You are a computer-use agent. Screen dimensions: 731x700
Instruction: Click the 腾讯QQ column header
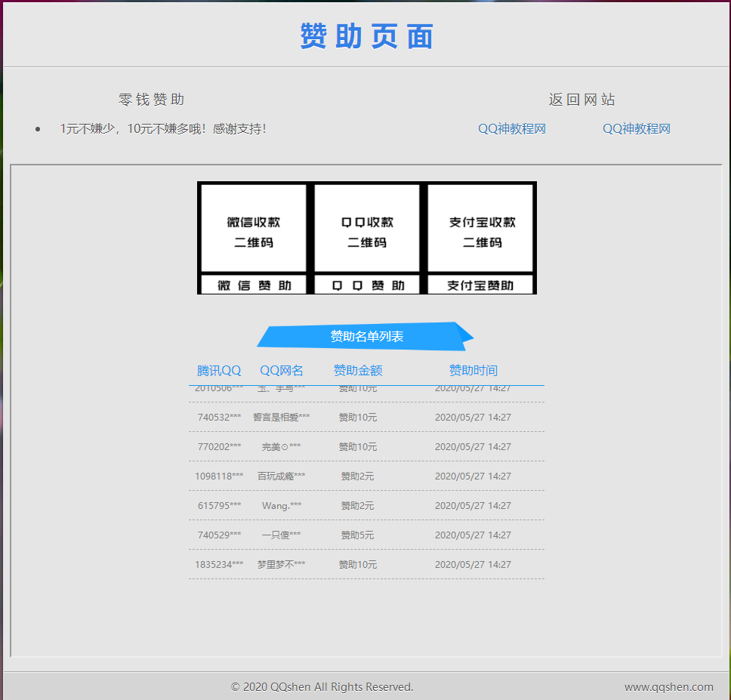pyautogui.click(x=219, y=371)
